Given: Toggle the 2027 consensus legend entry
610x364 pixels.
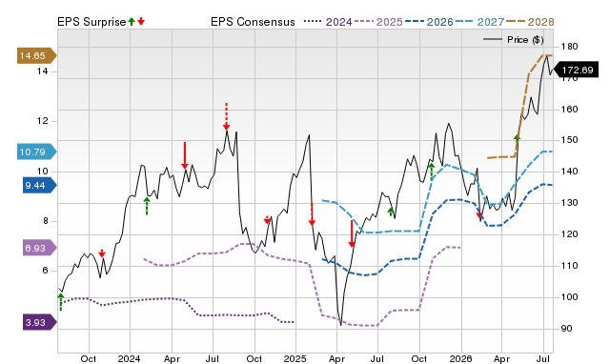Looking at the screenshot, I should 479,22.
